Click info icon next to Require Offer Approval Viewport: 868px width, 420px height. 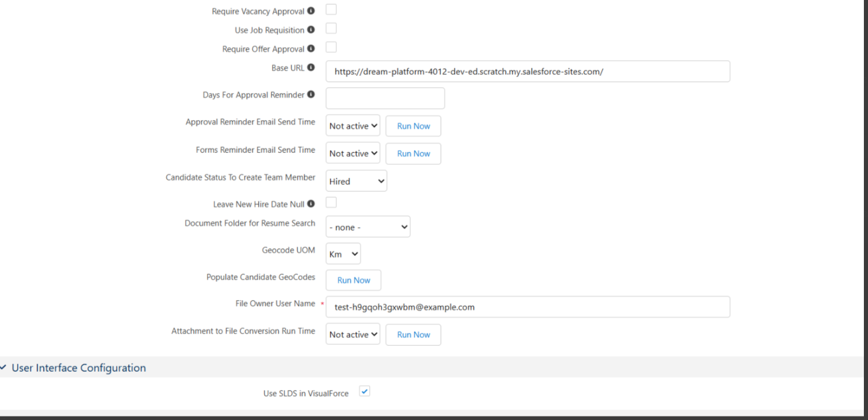[x=311, y=49]
